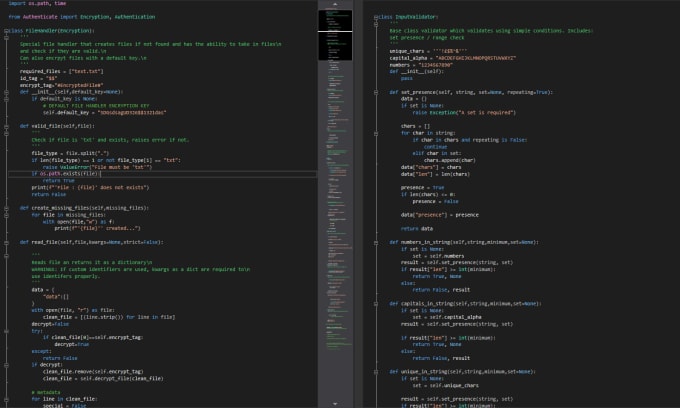Fold the def valid_file(self,file) method

tap(7, 126)
